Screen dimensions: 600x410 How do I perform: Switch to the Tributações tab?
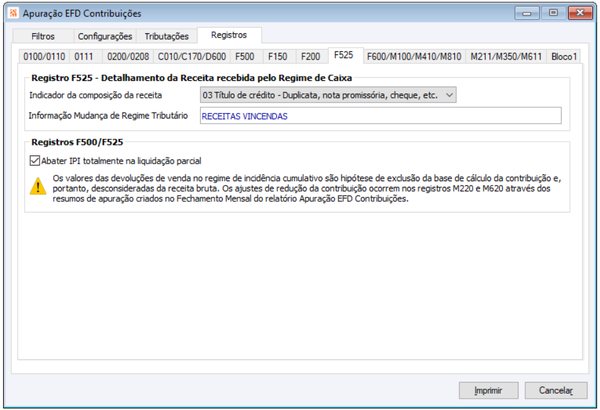tap(166, 36)
